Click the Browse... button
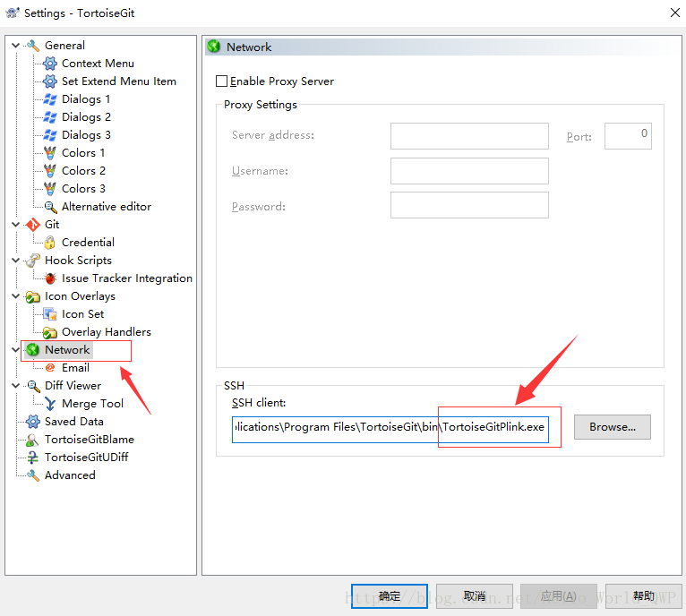The width and height of the screenshot is (686, 616). click(x=613, y=427)
